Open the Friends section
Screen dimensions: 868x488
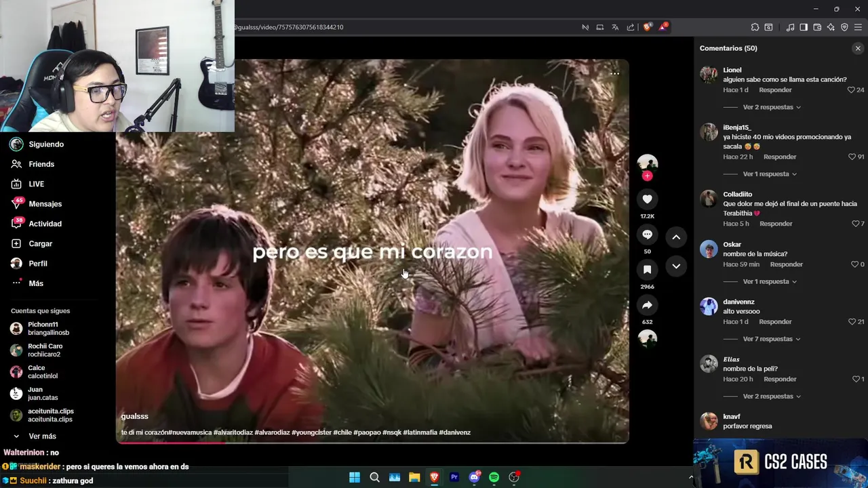click(x=41, y=164)
